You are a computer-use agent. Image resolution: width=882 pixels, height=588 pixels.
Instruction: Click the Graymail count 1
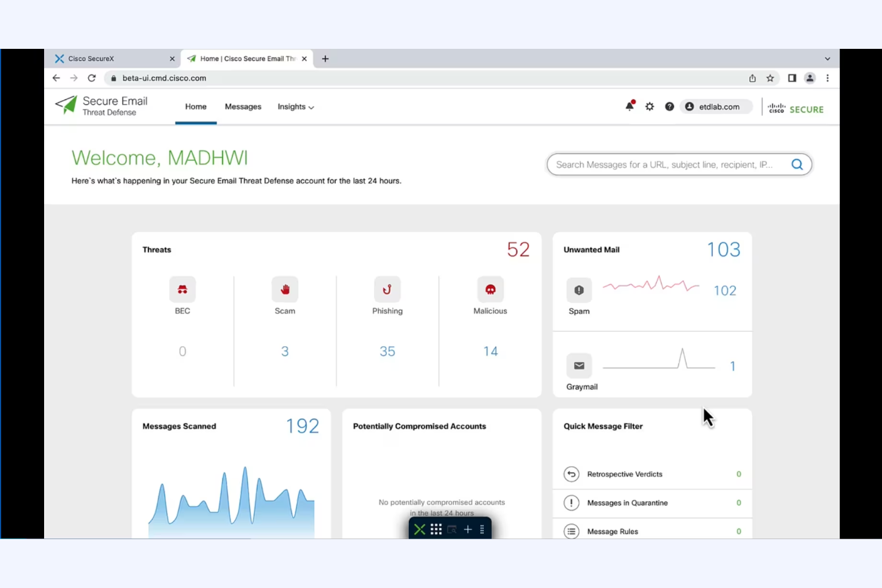pyautogui.click(x=732, y=366)
